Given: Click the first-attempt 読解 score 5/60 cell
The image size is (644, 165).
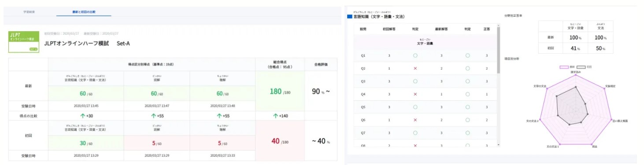Looking at the screenshot, I should click(x=156, y=143).
